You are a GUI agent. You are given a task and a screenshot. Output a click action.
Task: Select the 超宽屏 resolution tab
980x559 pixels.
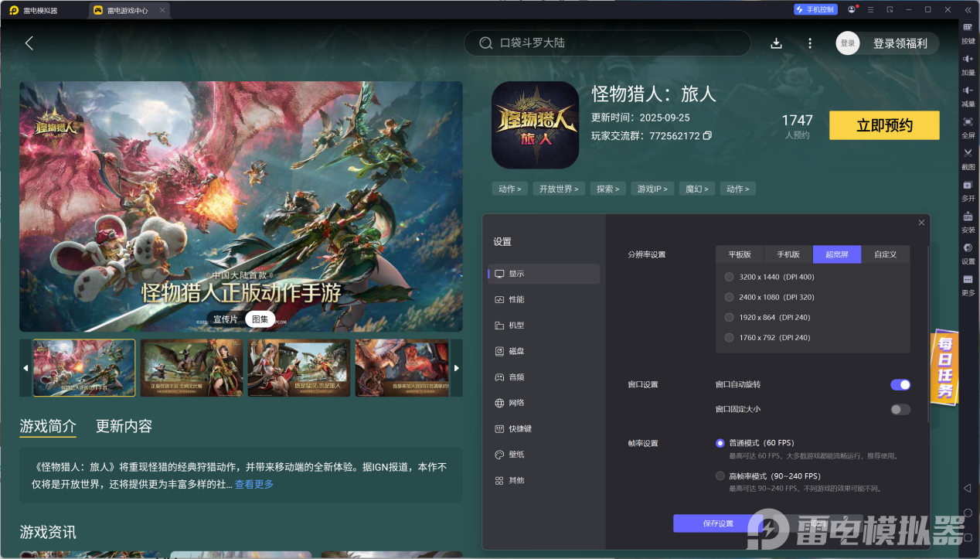point(837,254)
